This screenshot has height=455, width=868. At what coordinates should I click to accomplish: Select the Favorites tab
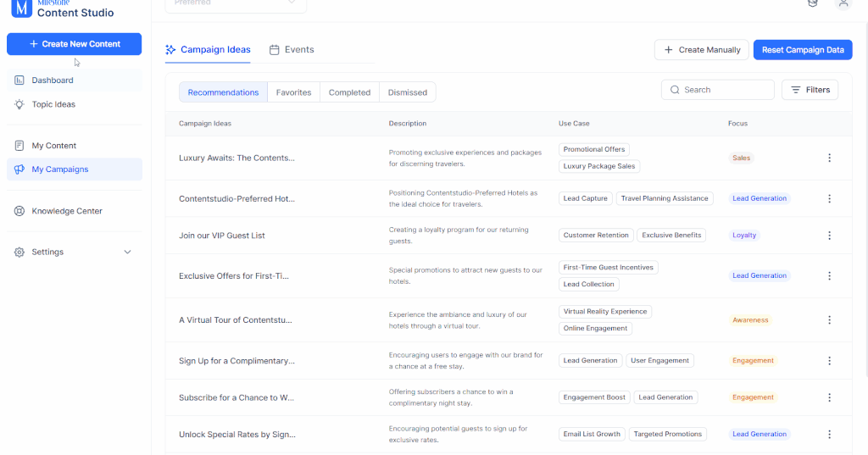(x=293, y=92)
